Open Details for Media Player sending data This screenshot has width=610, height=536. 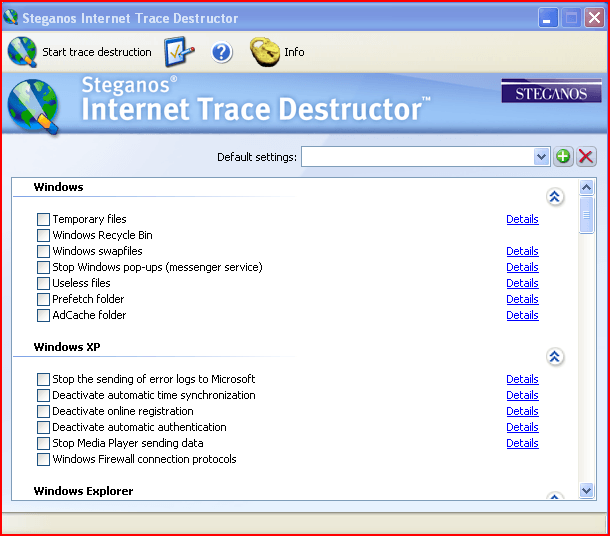pyautogui.click(x=522, y=443)
